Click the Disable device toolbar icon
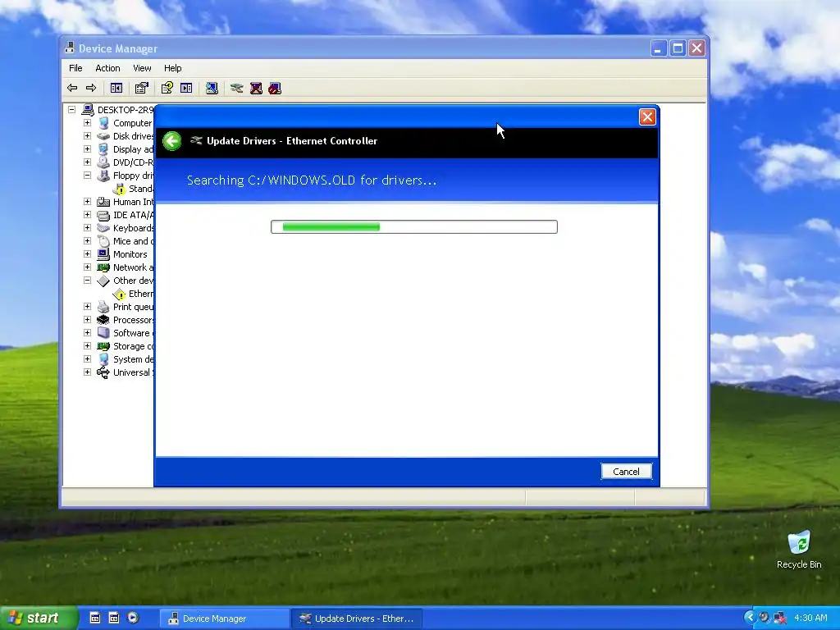 275,88
